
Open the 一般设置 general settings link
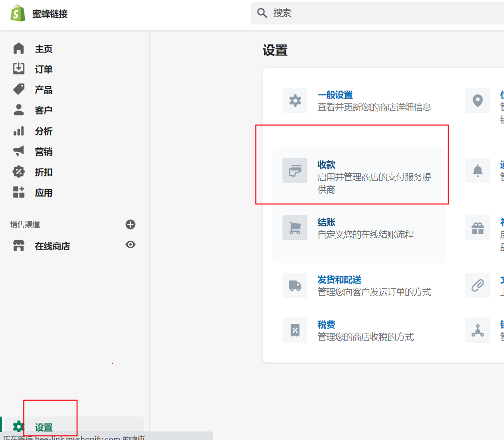[335, 95]
